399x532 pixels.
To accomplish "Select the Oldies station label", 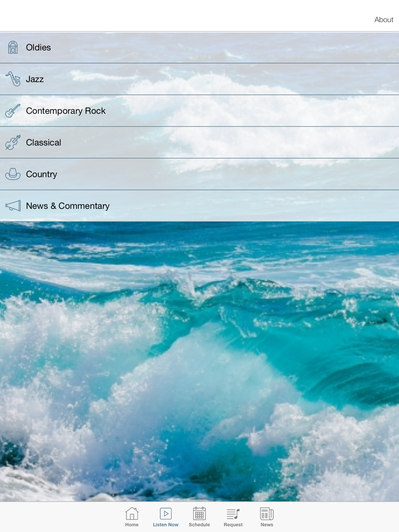I will click(x=38, y=48).
